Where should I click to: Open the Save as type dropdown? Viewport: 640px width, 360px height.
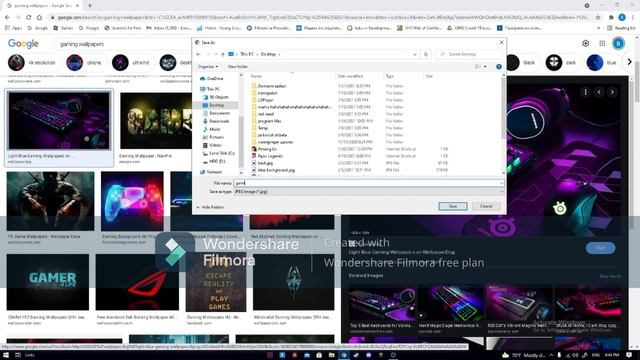(x=368, y=191)
